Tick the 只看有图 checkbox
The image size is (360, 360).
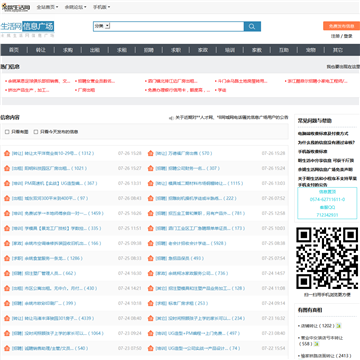coord(7,132)
